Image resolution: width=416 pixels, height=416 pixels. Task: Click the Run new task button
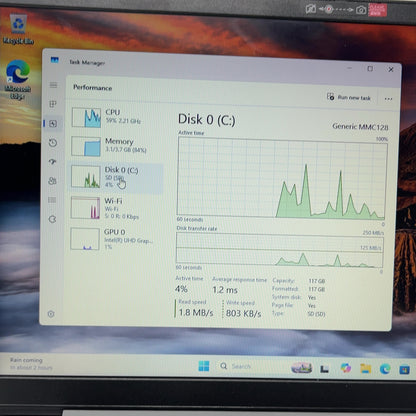349,97
